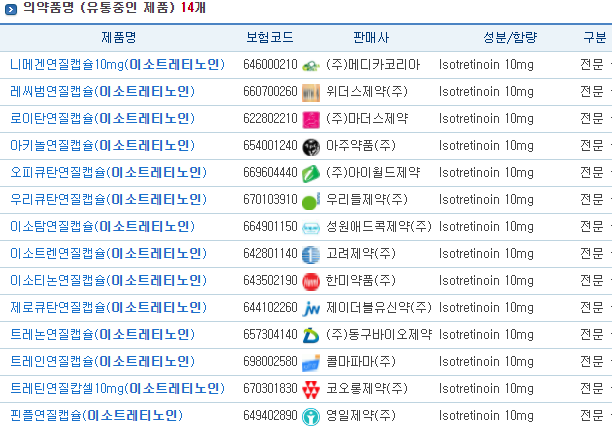This screenshot has height=429, width=612.
Task: Open the 제로큐탄연질캡슐 product link
Action: click(108, 307)
